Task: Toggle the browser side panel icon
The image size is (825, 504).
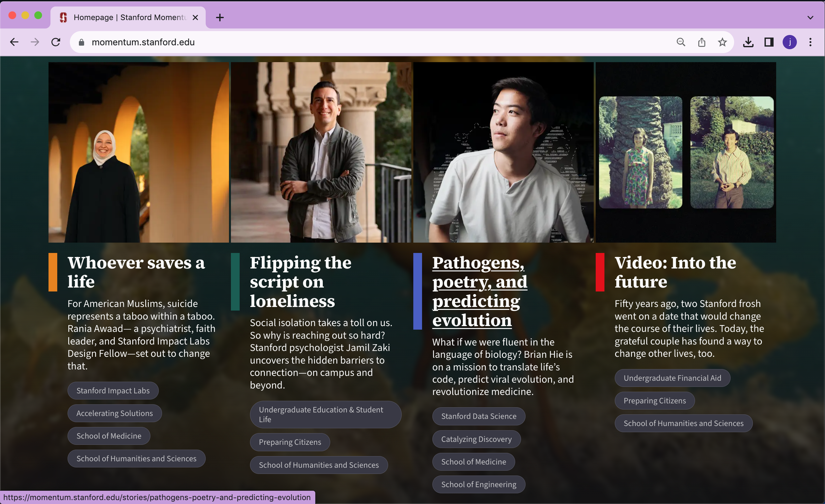Action: pyautogui.click(x=769, y=42)
